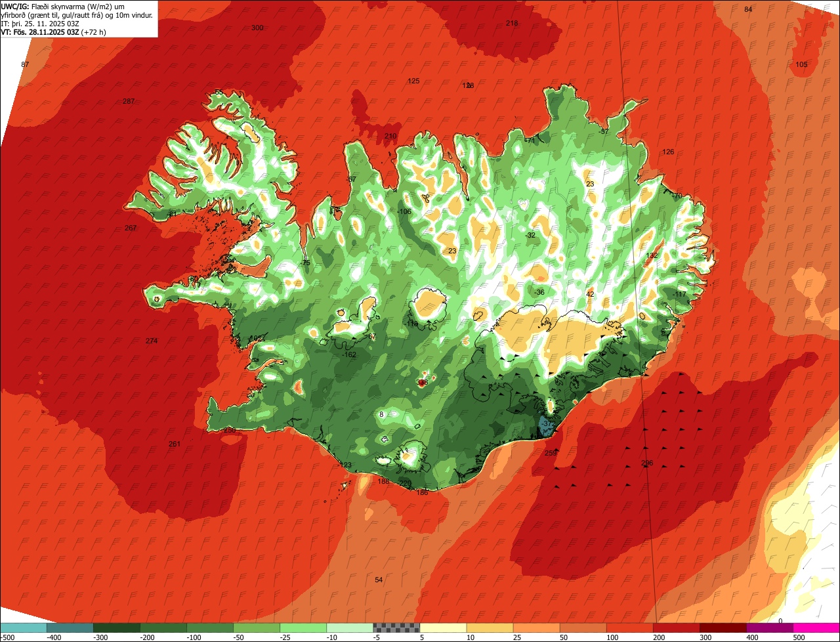
Task: Select map value -106 in north-central Iceland
Action: click(405, 211)
